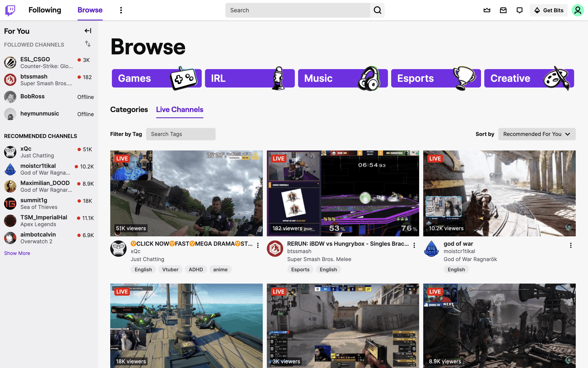588x368 pixels.
Task: Open the Creative category banner
Action: 529,78
